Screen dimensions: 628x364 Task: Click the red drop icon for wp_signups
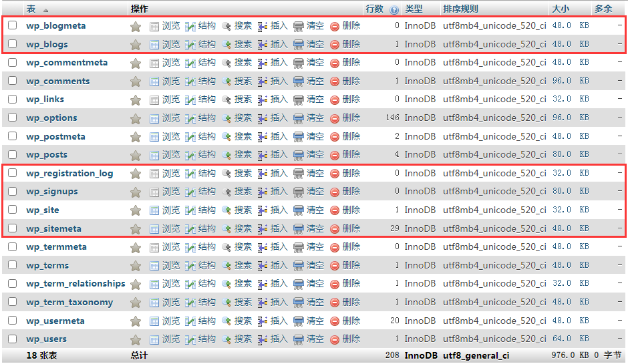(335, 192)
